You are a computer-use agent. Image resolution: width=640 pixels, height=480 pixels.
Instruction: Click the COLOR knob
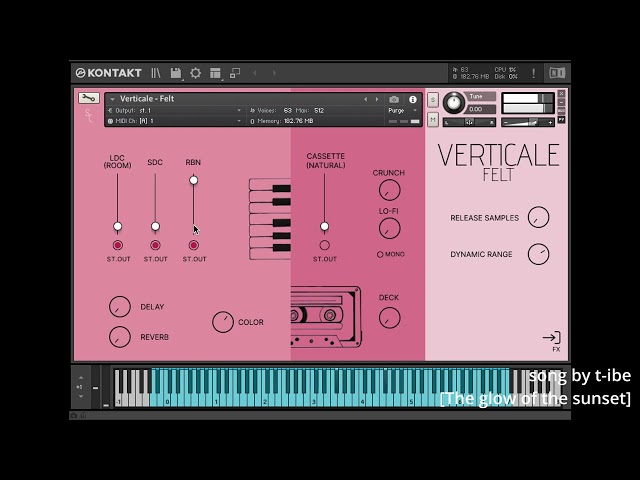pyautogui.click(x=223, y=322)
